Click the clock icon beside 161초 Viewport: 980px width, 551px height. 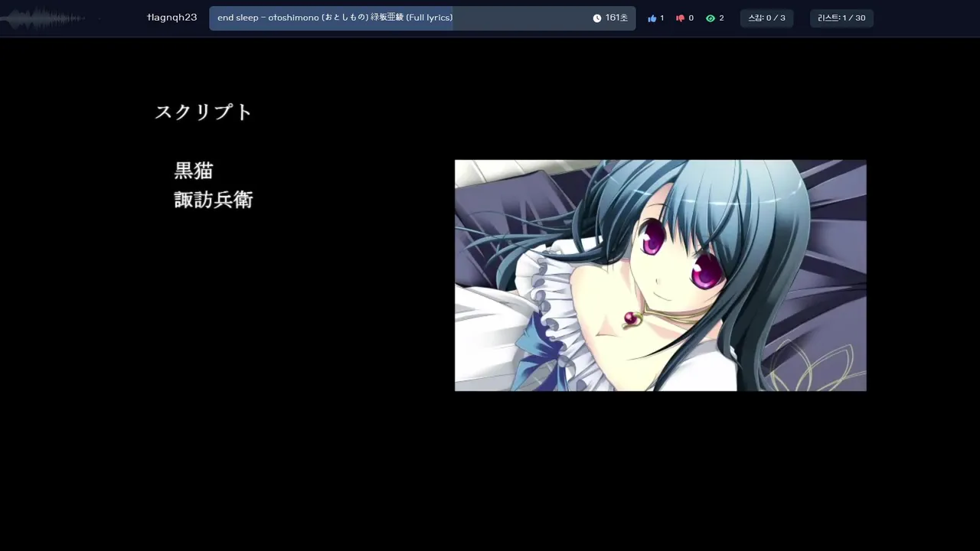597,18
